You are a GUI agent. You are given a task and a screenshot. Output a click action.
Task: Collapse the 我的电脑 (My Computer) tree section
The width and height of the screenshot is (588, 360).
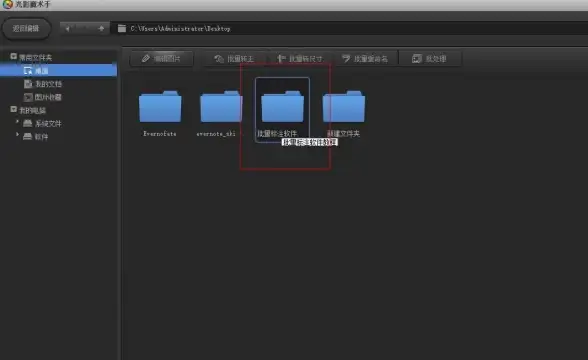[x=14, y=110]
